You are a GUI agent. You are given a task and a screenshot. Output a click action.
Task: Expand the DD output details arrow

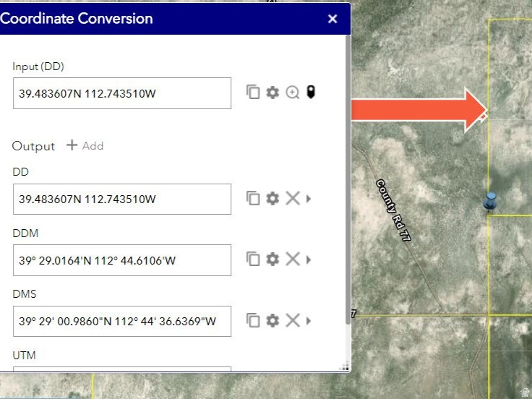point(309,198)
